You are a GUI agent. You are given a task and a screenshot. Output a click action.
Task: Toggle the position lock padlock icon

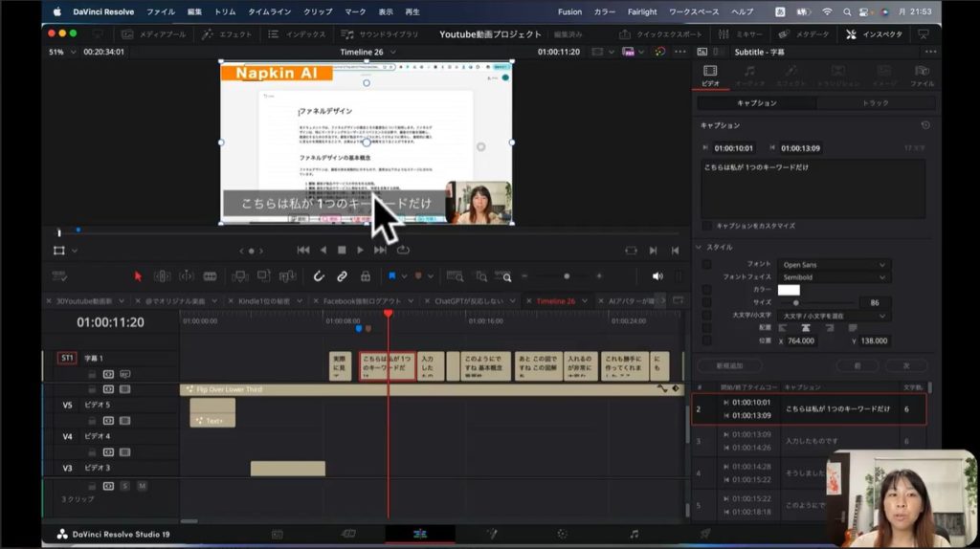(x=365, y=276)
